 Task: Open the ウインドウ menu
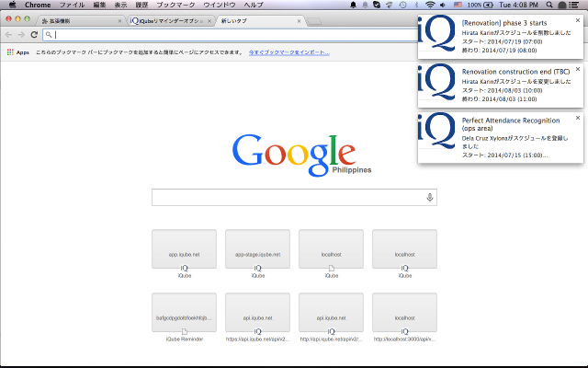pyautogui.click(x=220, y=5)
